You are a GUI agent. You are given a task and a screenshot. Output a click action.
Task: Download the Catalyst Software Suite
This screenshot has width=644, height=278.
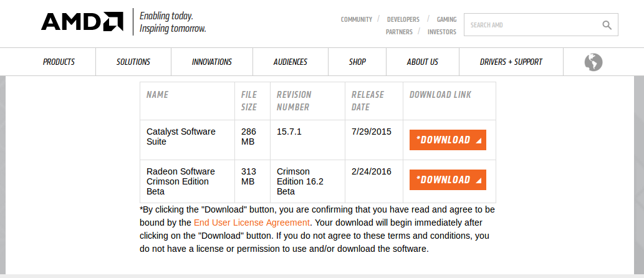click(448, 140)
